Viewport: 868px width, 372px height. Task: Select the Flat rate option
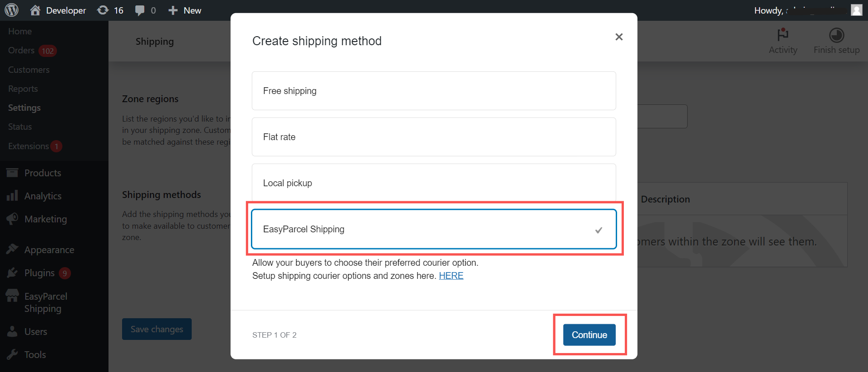(434, 137)
